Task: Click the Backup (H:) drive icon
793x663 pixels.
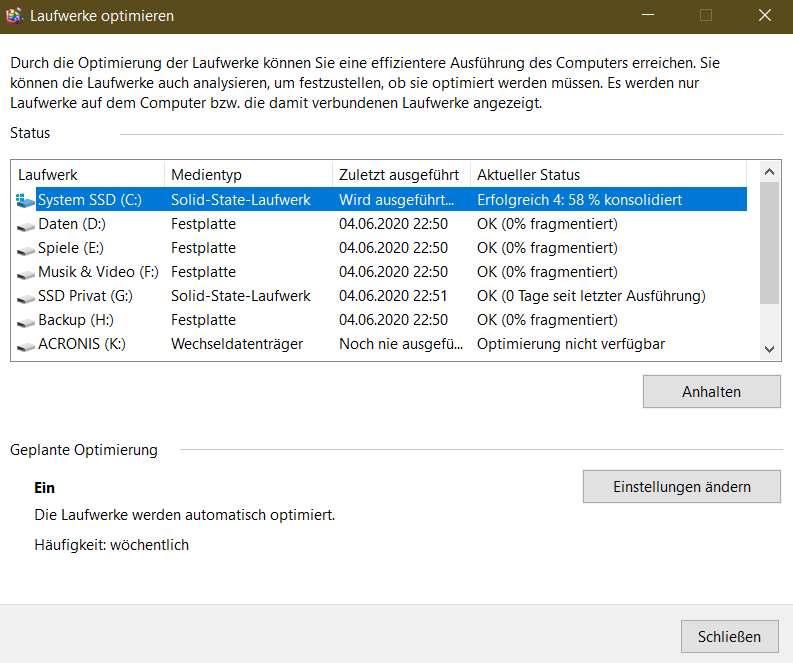Action: [x=25, y=320]
